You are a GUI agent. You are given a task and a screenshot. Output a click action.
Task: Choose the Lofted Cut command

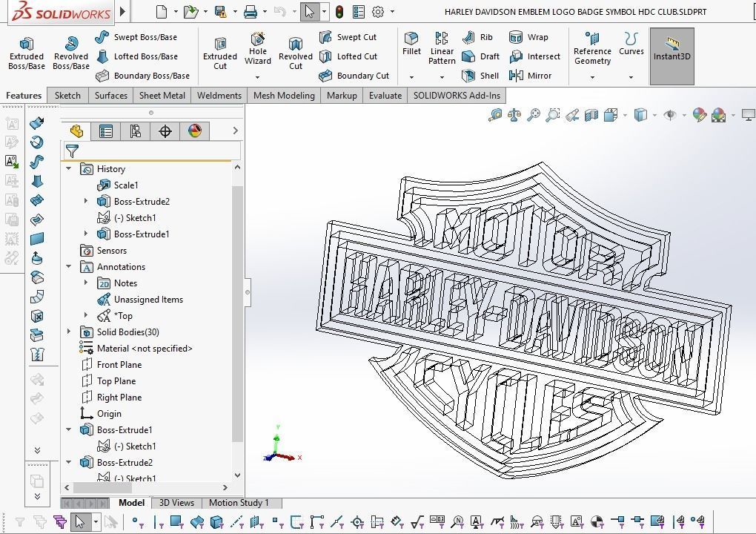[x=348, y=56]
